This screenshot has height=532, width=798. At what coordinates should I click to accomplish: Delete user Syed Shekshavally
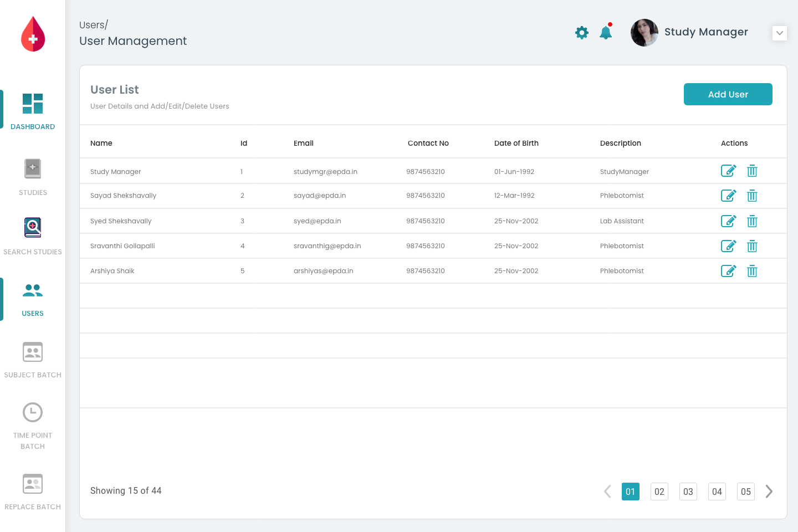(x=752, y=221)
